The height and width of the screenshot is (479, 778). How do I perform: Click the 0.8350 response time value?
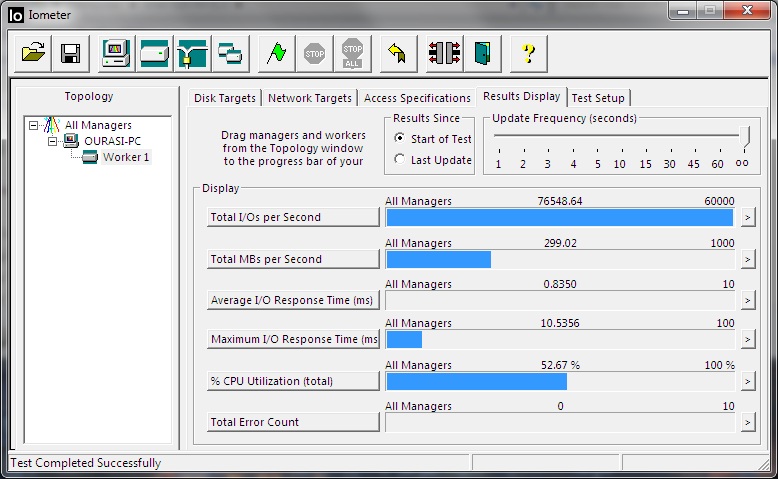(x=560, y=284)
